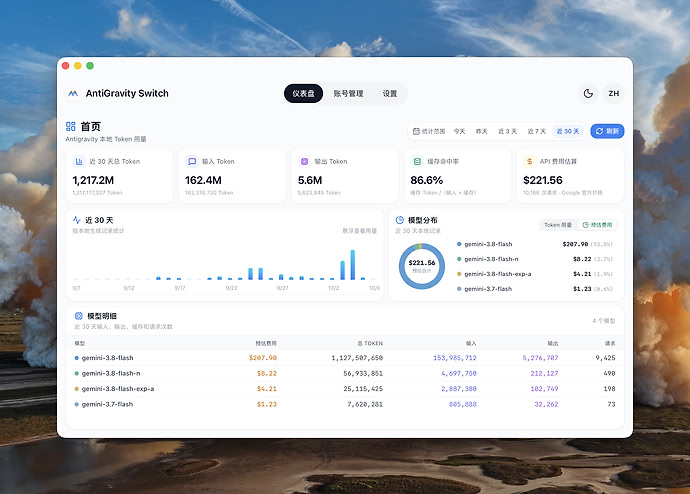Viewport: 690px width, 494px height.
Task: Click the green cache hit rate icon
Action: click(417, 161)
